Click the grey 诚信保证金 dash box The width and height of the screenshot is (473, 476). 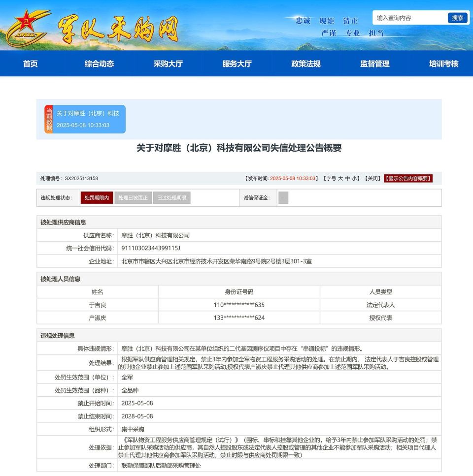(x=283, y=197)
